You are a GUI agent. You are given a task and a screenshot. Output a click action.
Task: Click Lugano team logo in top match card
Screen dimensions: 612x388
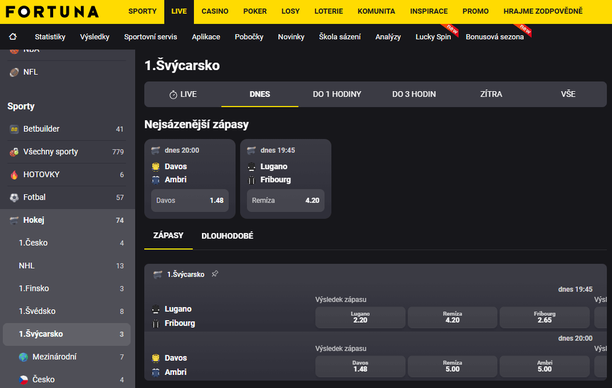(251, 167)
